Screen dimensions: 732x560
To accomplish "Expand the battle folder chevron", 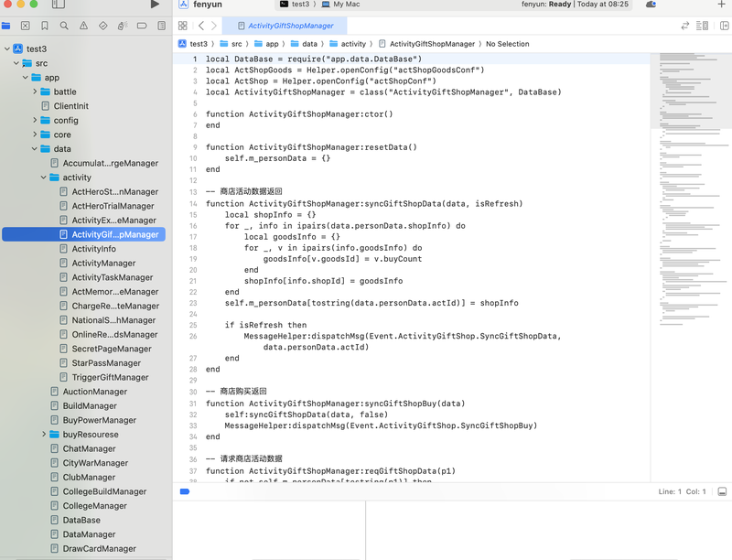I will click(x=35, y=92).
